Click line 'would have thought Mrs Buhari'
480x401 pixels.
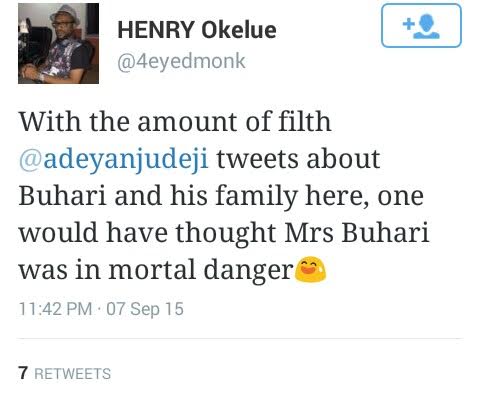coord(224,233)
